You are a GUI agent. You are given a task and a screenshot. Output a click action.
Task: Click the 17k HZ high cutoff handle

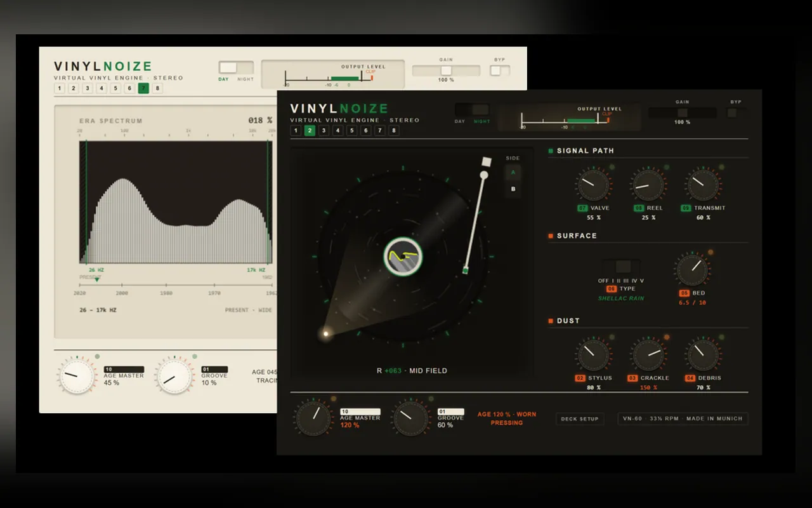(268, 202)
